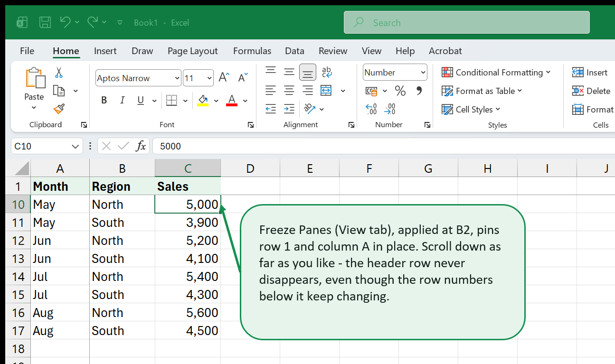
Task: Select Align Left icon
Action: (271, 90)
